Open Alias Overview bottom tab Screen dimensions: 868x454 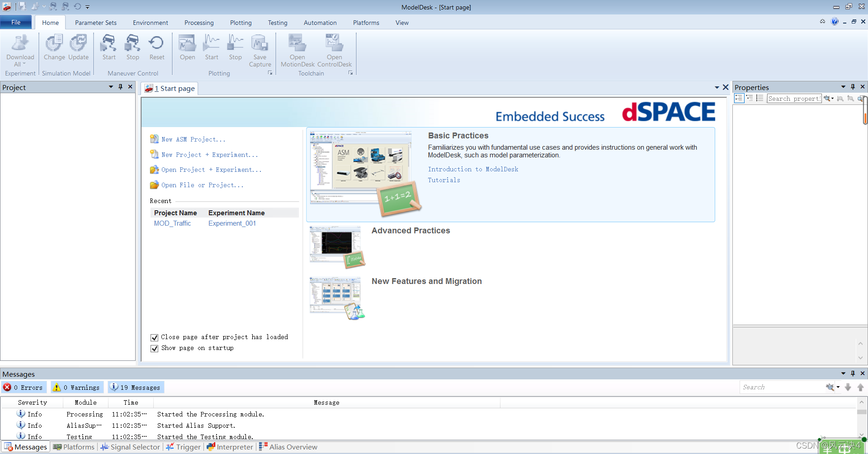tap(288, 447)
